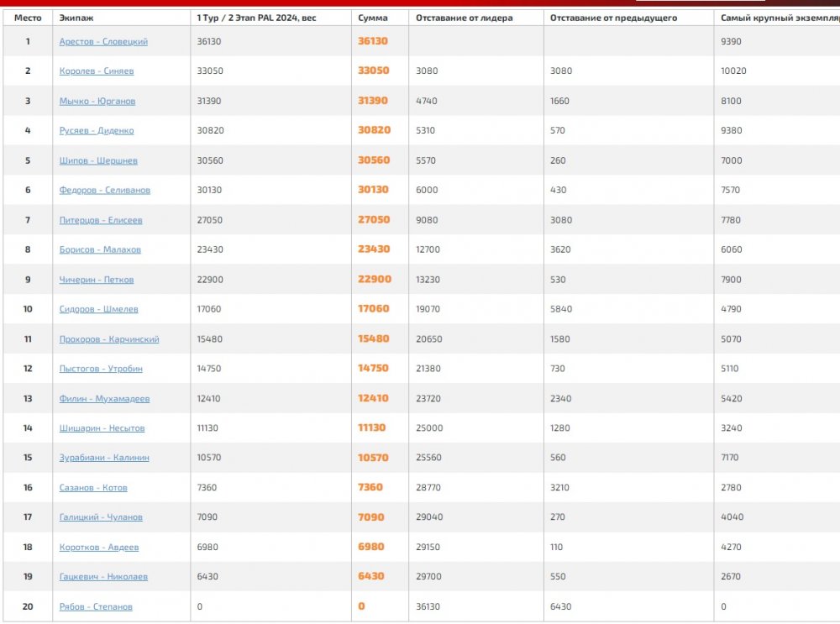
Task: Open Питерцов - Елисеев crew page
Action: click(101, 220)
